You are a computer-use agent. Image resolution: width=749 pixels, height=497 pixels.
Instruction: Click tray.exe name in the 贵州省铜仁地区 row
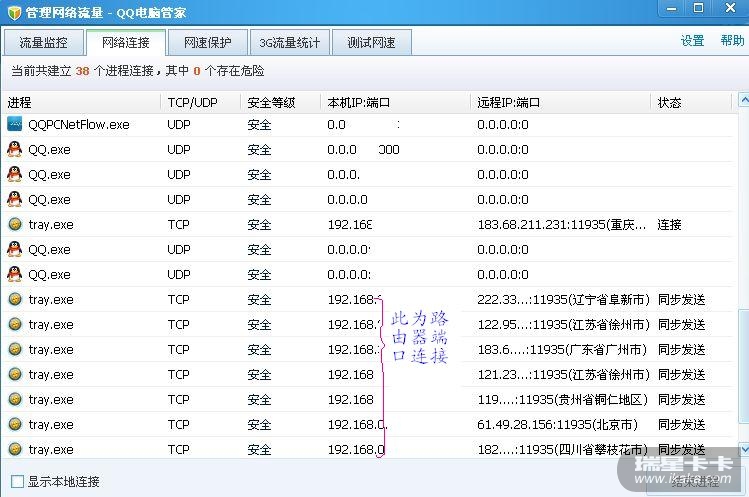coord(51,400)
